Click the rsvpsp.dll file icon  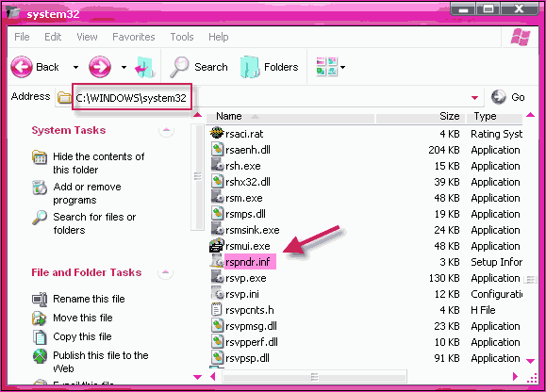point(217,357)
